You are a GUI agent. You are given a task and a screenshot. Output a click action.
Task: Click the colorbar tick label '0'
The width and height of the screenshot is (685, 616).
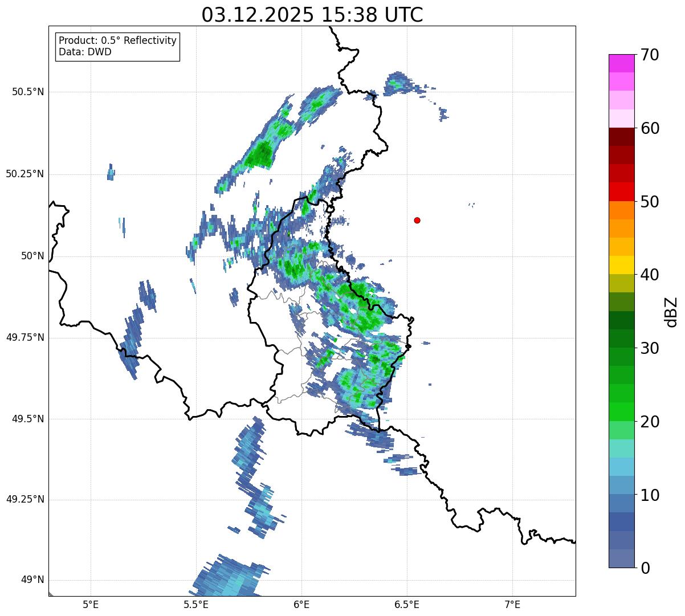point(645,568)
